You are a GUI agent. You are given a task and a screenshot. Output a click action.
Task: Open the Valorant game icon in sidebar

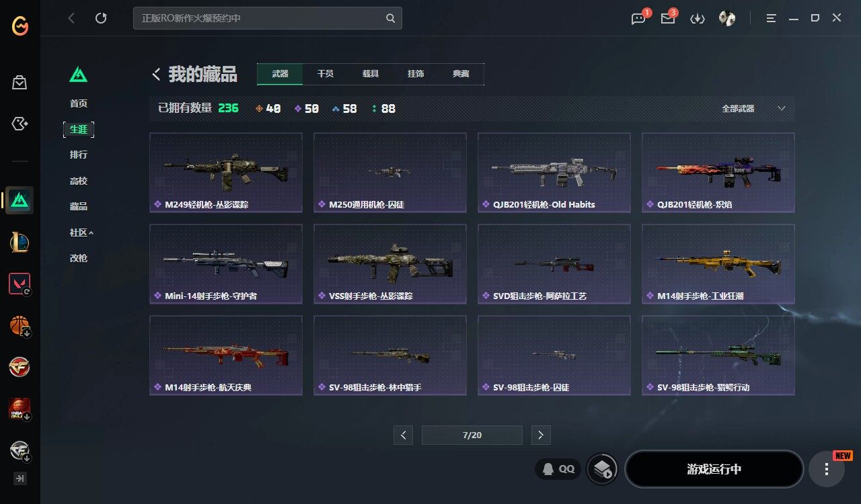coord(20,284)
